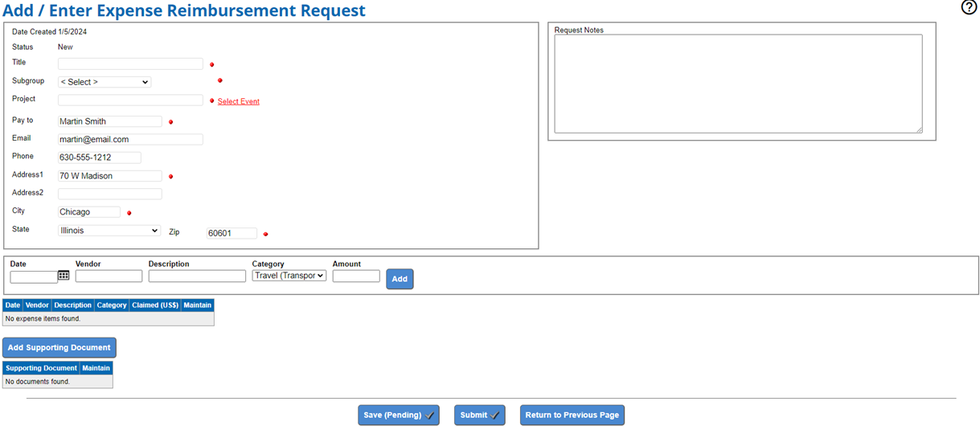This screenshot has height=434, width=980.
Task: Click the empty Address2 field
Action: [x=109, y=194]
